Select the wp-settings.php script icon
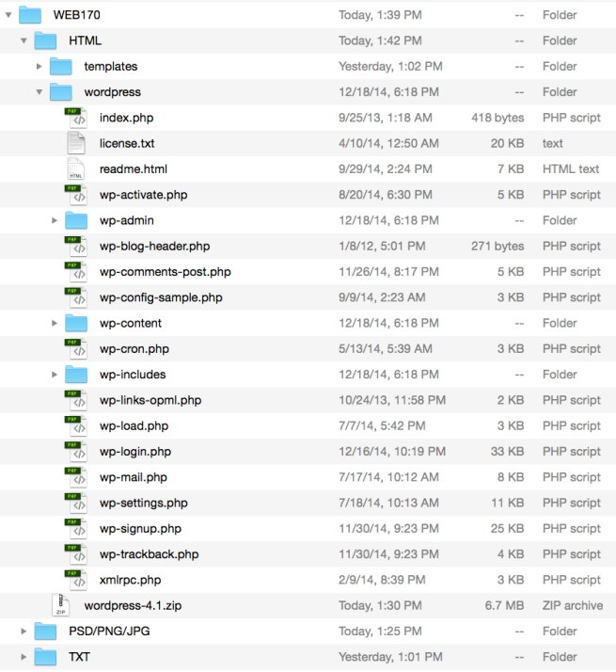 coord(76,503)
